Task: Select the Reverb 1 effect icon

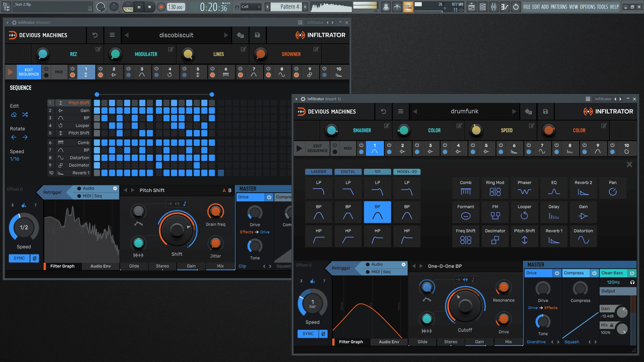Action: (x=554, y=236)
